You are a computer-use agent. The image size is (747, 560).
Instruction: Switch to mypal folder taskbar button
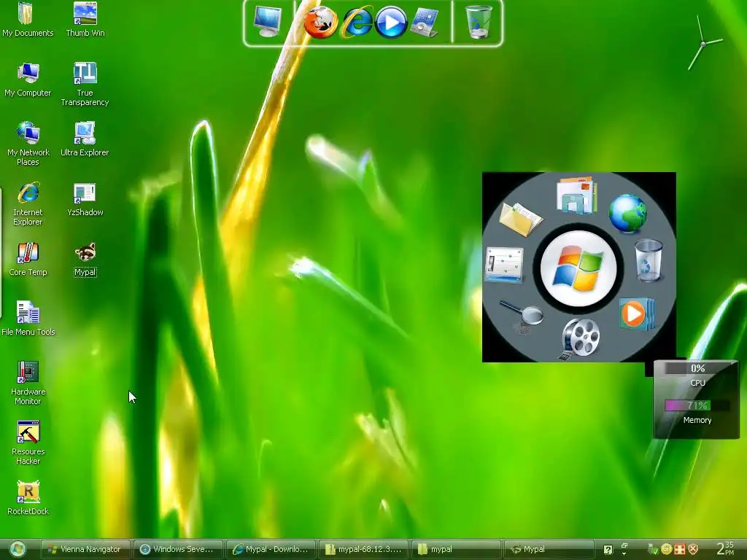tap(455, 549)
